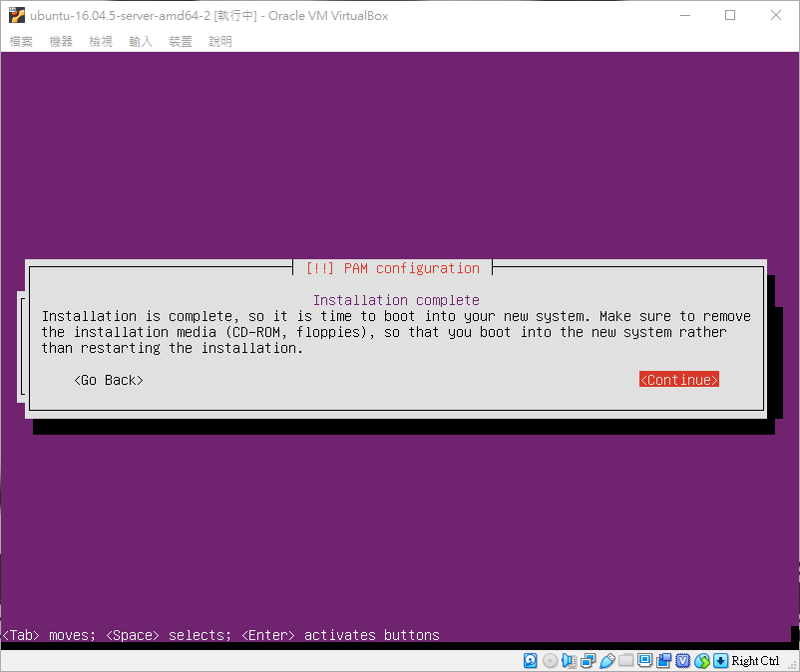Close the VirtualBox VM window
Image resolution: width=800 pixels, height=672 pixels.
click(776, 15)
